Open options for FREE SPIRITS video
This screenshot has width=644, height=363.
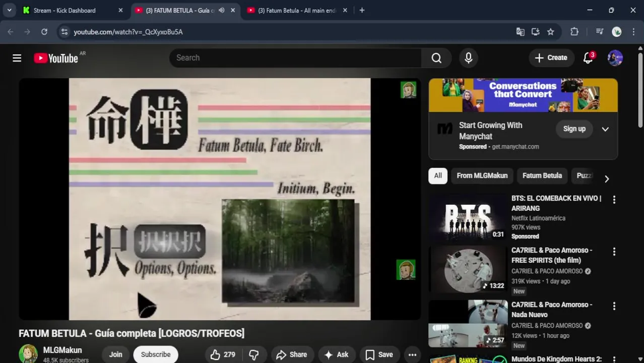point(614,252)
